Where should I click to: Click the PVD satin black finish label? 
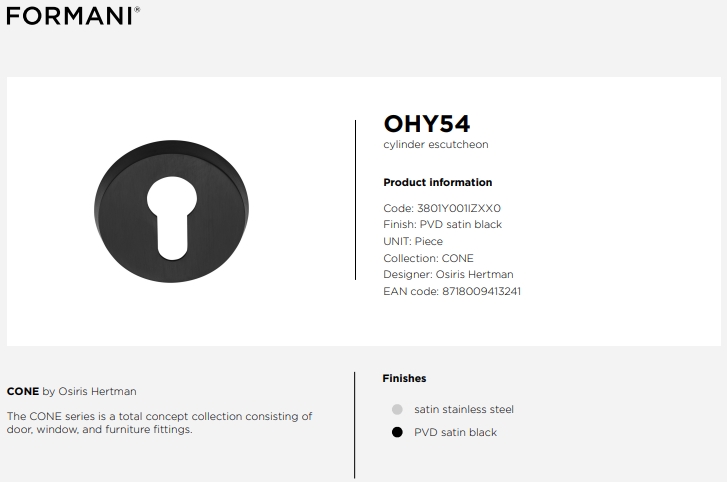(x=455, y=432)
